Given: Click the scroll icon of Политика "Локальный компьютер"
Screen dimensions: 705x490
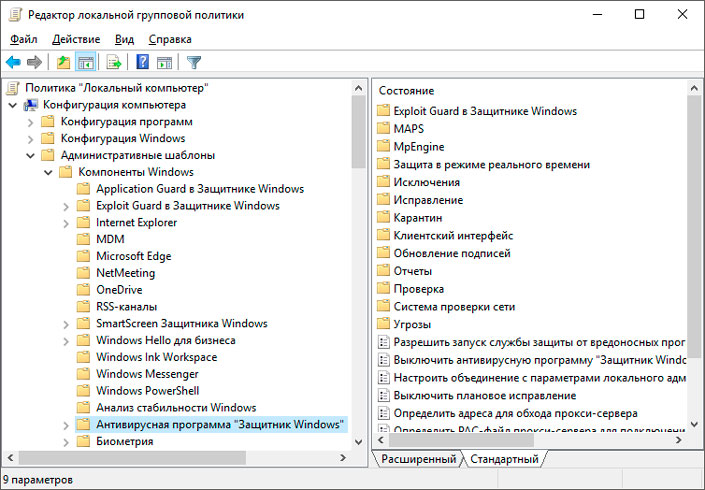Looking at the screenshot, I should tap(13, 88).
